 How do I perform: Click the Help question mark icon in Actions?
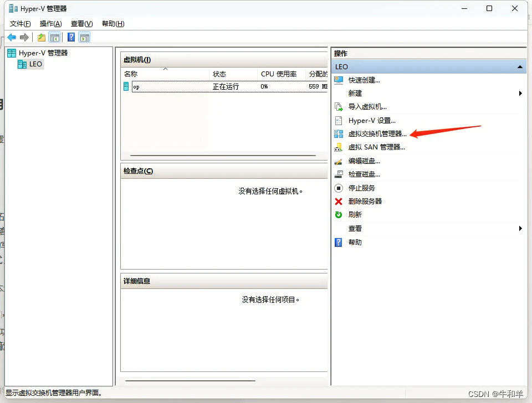pyautogui.click(x=338, y=242)
